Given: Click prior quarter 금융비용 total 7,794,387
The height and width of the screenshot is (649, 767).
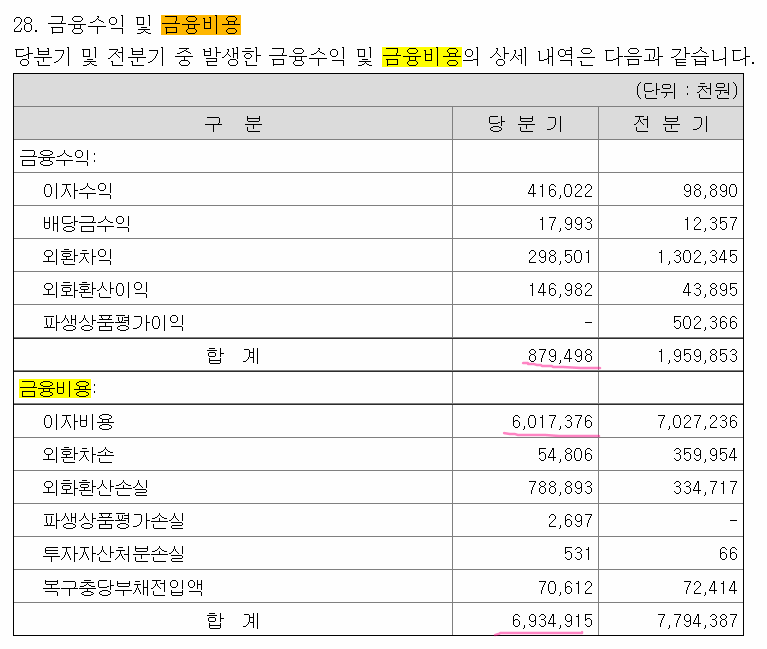Looking at the screenshot, I should [697, 620].
